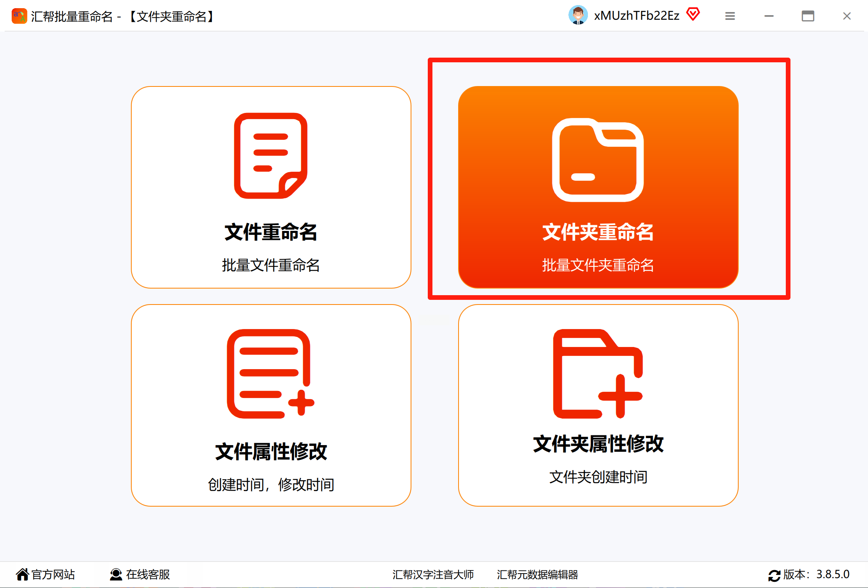Click the document-plus icon for file attributes

click(270, 374)
